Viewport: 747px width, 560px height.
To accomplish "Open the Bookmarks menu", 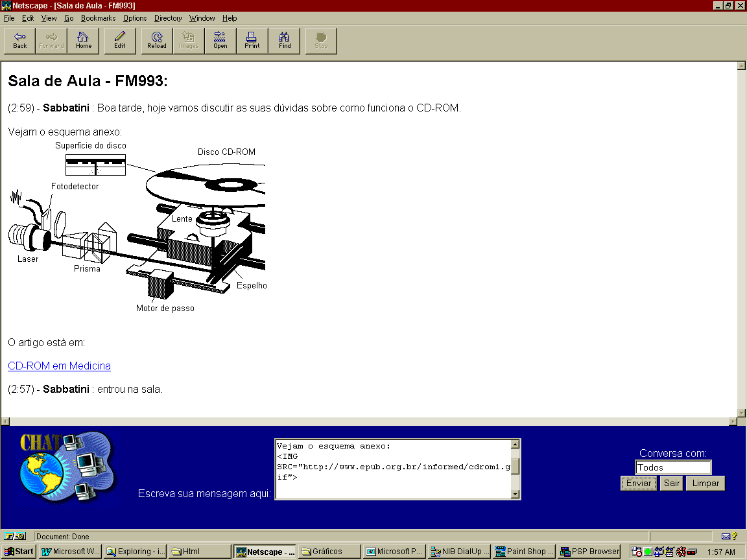I will (x=98, y=18).
